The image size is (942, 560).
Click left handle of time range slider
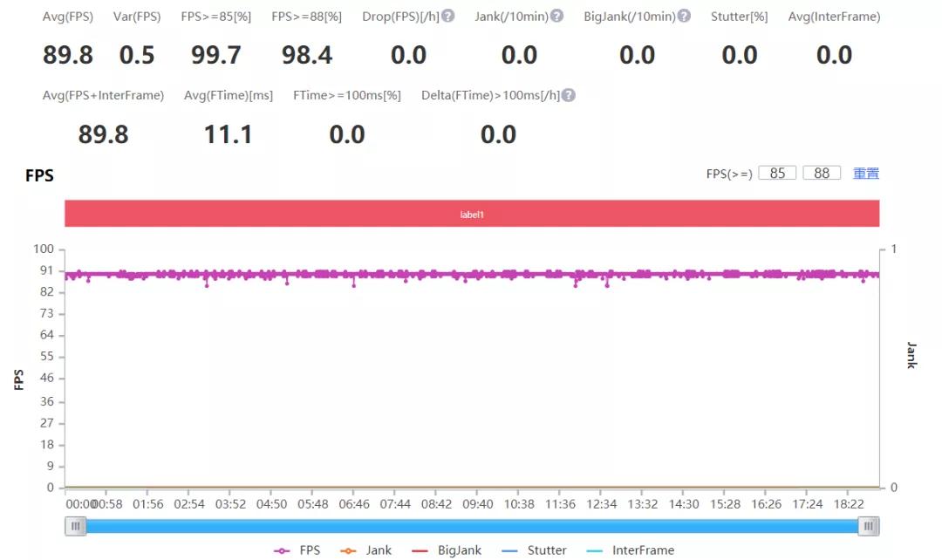pos(77,526)
